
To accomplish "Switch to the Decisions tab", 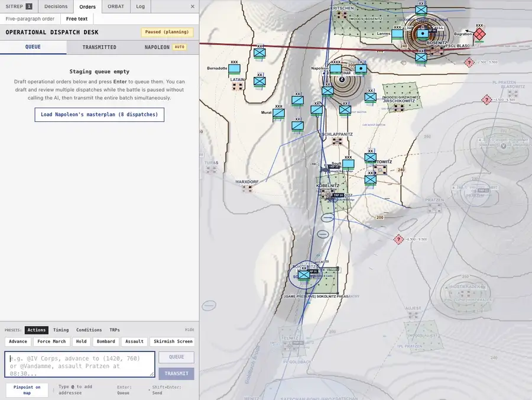I will click(56, 7).
